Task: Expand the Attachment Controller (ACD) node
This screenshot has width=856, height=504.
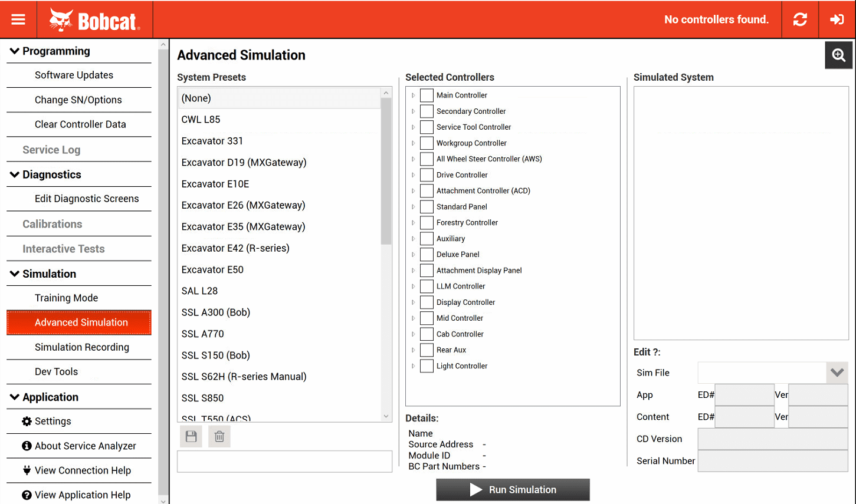Action: coord(412,190)
